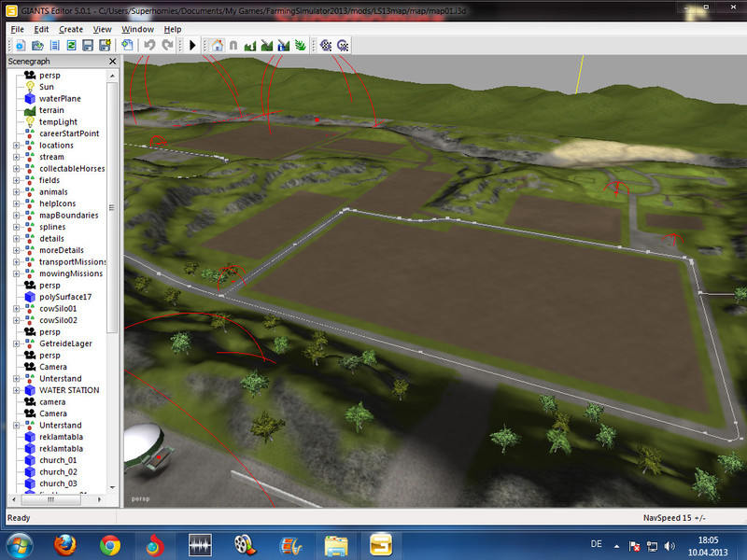This screenshot has width=747, height=560.
Task: Select the church_02 node
Action: 58,472
